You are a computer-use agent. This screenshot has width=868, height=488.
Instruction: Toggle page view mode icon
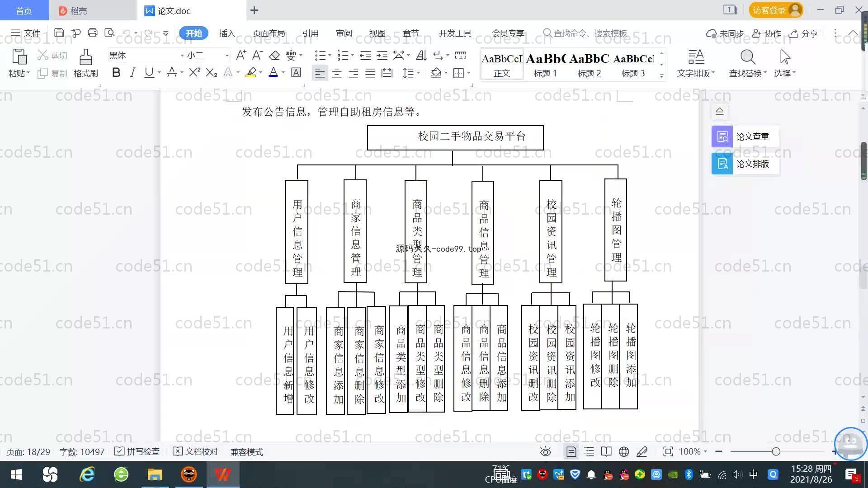[571, 451]
